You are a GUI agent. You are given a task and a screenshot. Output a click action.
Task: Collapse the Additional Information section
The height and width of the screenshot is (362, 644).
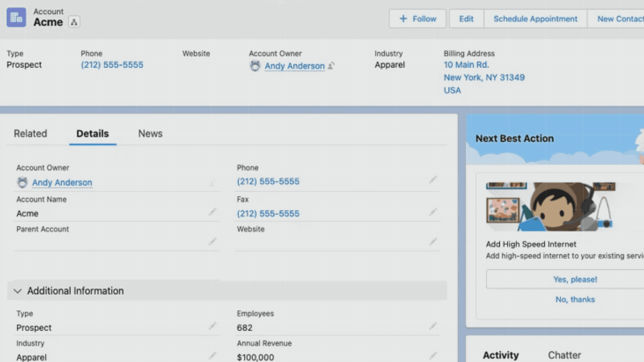pyautogui.click(x=227, y=291)
